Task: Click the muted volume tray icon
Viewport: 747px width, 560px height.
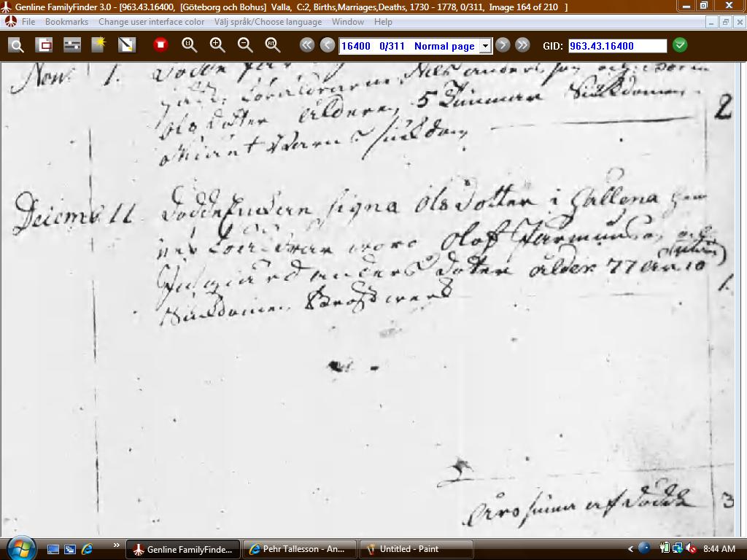Action: (691, 548)
